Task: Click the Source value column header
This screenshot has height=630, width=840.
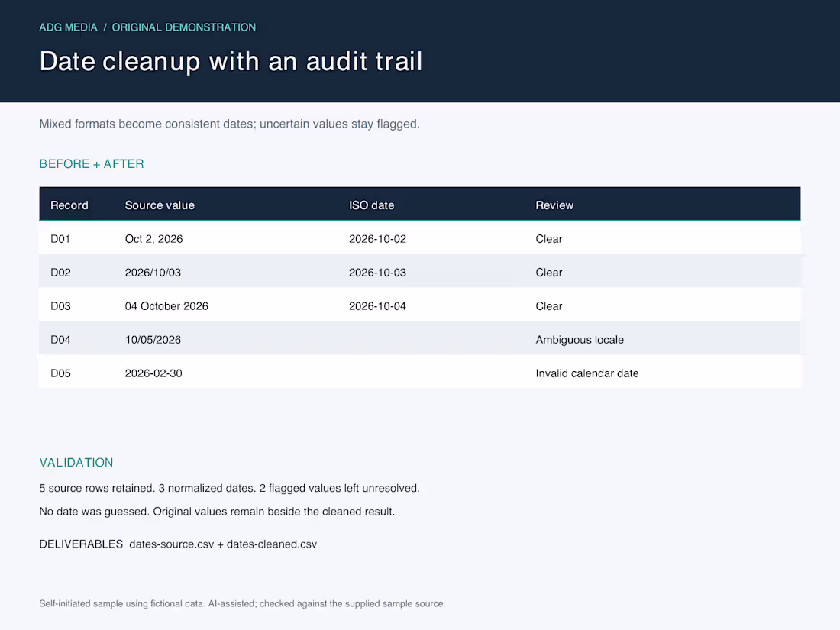Action: point(160,205)
